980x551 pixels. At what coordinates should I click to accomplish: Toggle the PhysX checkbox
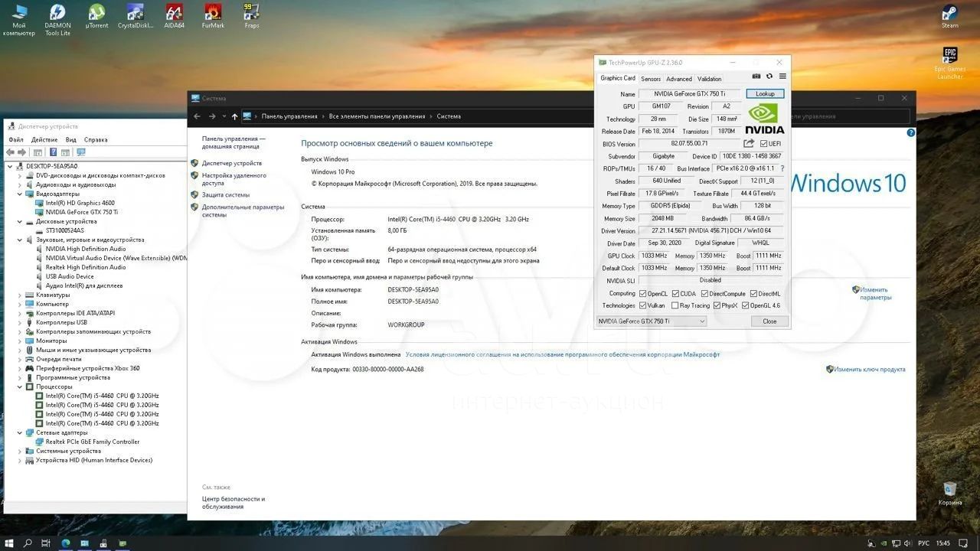717,305
